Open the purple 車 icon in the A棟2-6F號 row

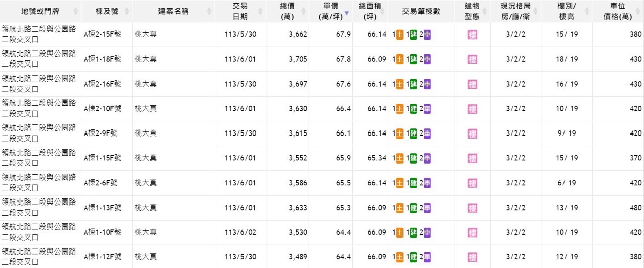point(427,183)
